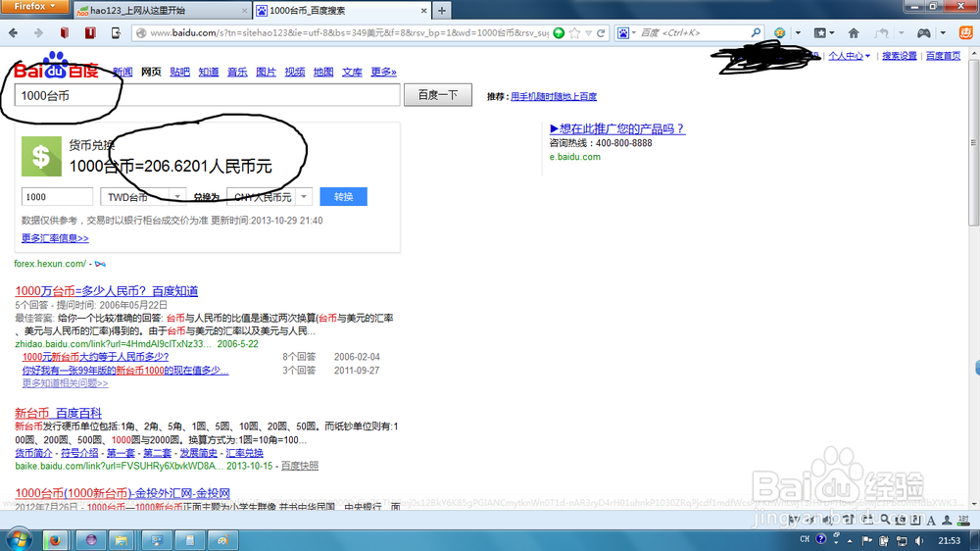Click the Baidu logo
This screenshot has width=980, height=551.
[56, 66]
